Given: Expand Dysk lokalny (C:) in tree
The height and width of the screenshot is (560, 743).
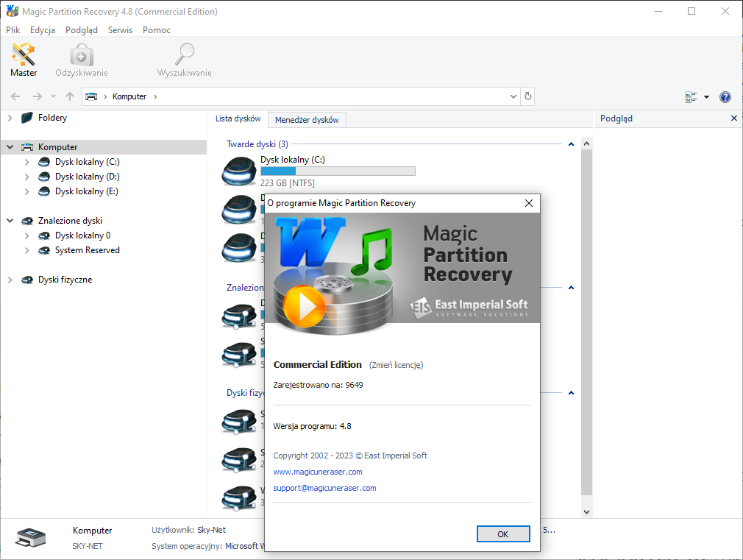Looking at the screenshot, I should point(27,162).
